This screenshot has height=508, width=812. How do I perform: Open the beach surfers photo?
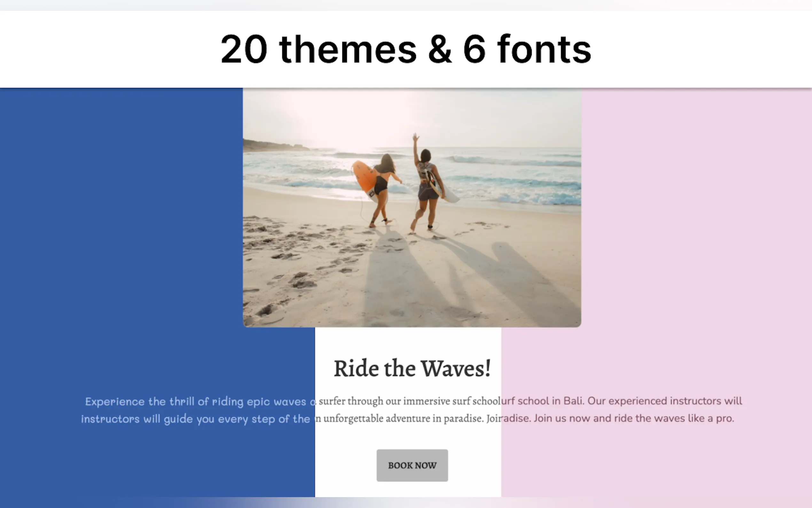coord(412,208)
